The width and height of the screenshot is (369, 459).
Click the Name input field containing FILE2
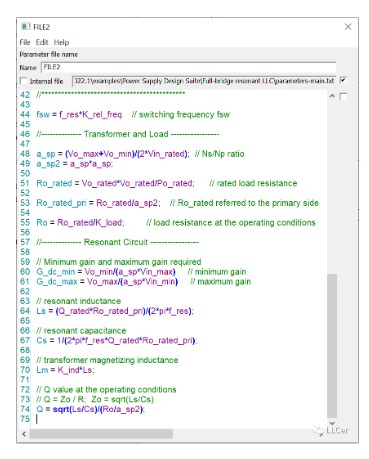click(188, 67)
